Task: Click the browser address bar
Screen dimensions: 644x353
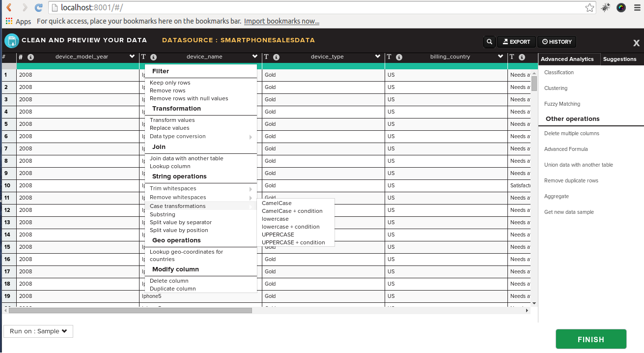Action: pyautogui.click(x=322, y=7)
